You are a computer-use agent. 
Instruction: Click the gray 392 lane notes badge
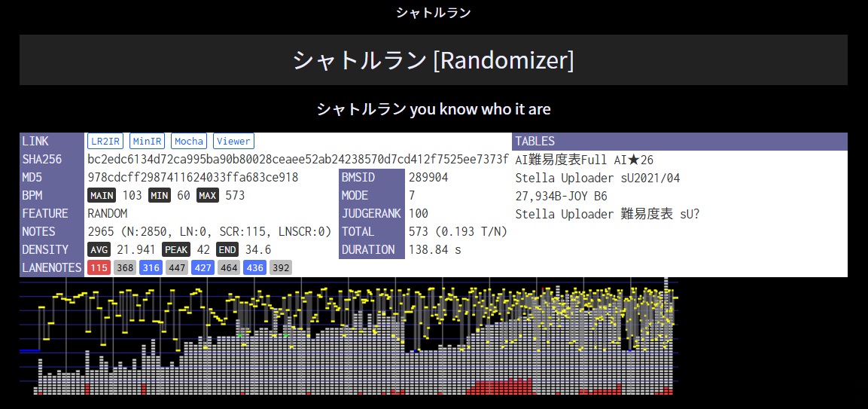click(280, 267)
